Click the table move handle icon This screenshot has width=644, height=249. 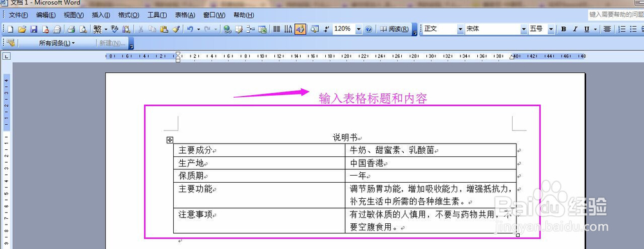click(169, 140)
